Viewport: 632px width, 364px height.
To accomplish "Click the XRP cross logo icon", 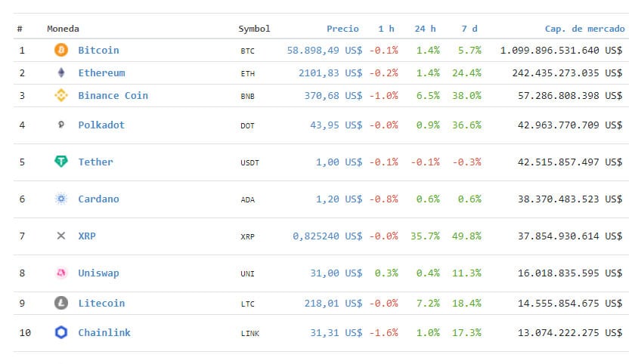I will 61,236.
